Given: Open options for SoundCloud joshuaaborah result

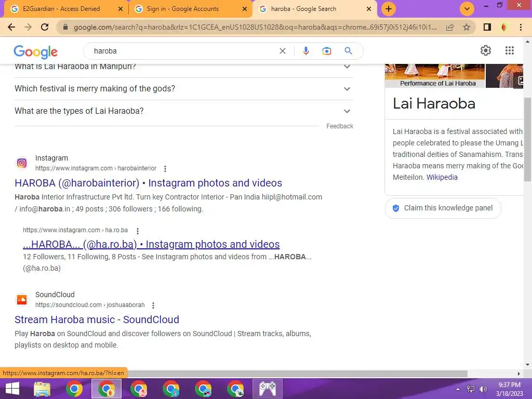Looking at the screenshot, I should [x=153, y=305].
